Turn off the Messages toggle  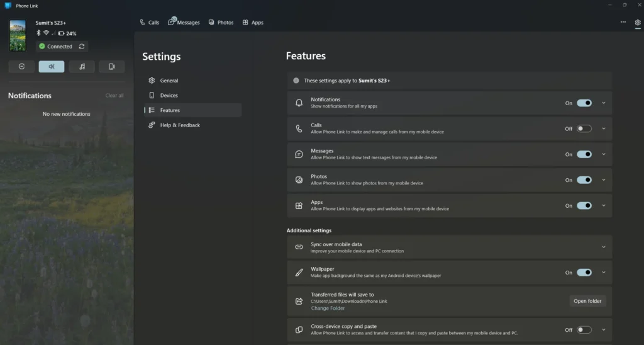pos(584,154)
